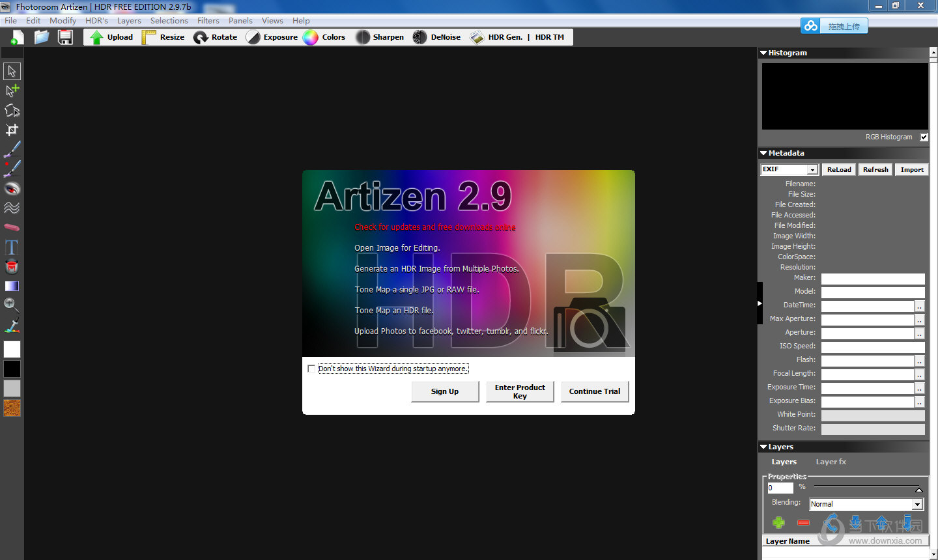
Task: Enable the don't show Wizard checkbox
Action: pos(311,369)
